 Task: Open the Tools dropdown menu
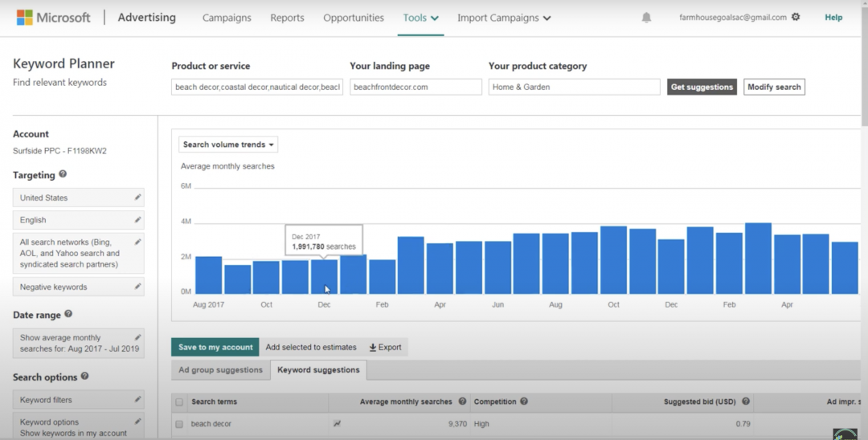[420, 18]
